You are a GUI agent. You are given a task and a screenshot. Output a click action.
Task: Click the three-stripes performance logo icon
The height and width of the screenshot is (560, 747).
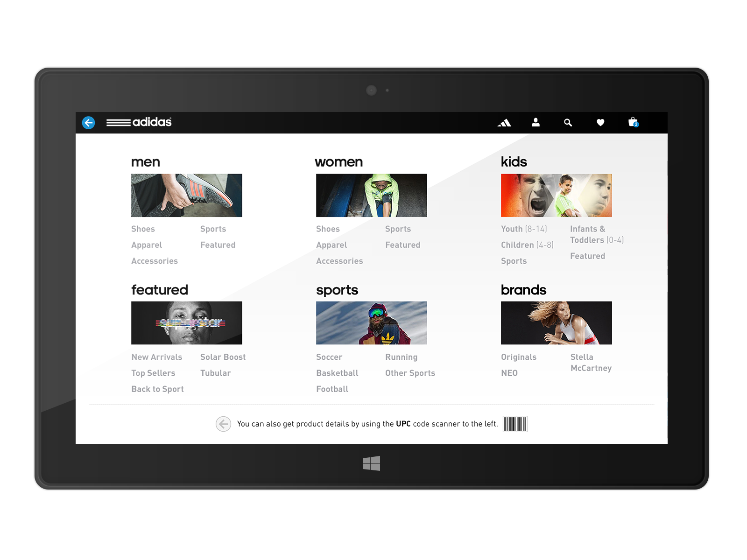pos(504,123)
